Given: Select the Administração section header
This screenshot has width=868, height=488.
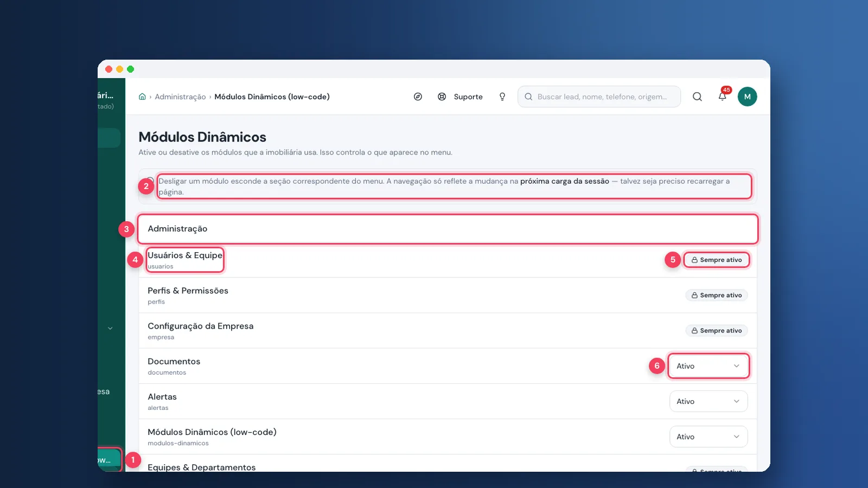Looking at the screenshot, I should tap(448, 229).
